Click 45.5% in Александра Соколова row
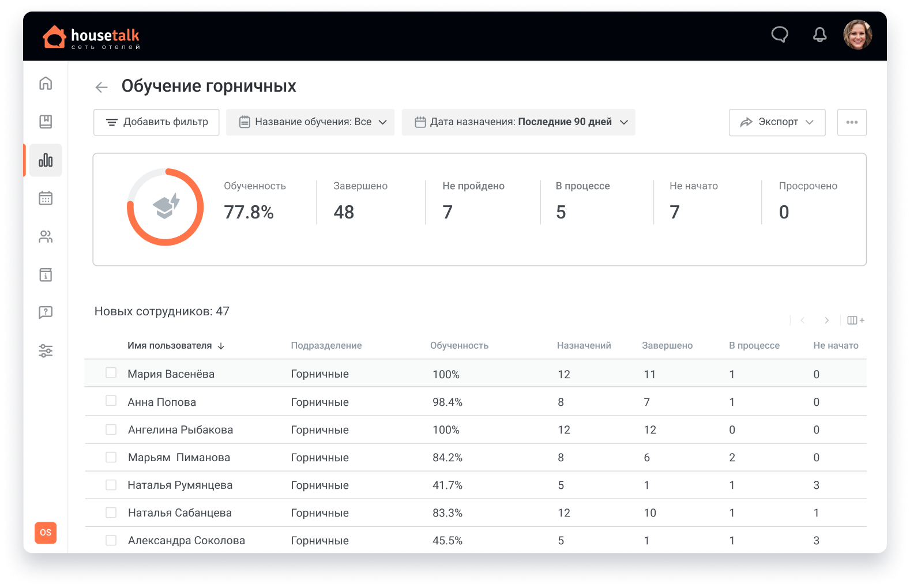The height and width of the screenshot is (588, 910). pos(448,540)
